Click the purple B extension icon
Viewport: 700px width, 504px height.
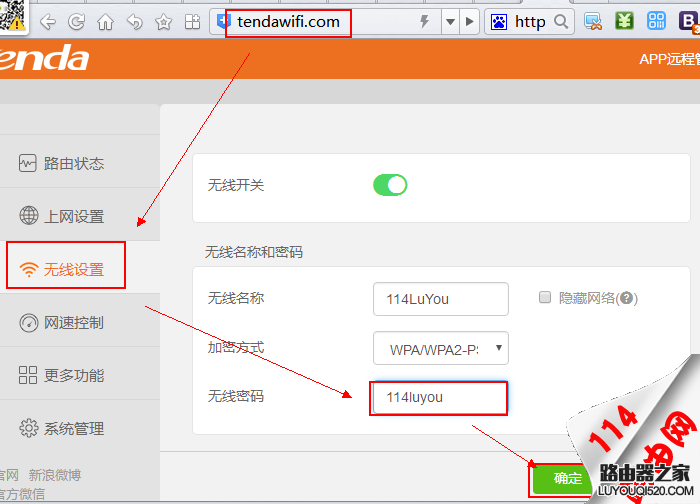[689, 21]
